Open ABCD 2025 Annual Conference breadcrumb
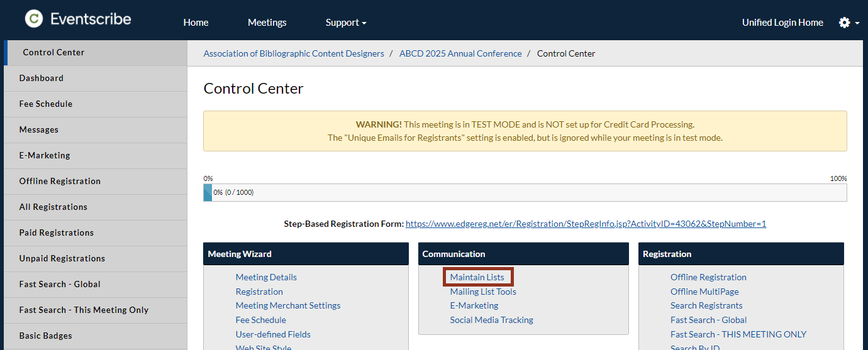868x350 pixels. click(x=460, y=53)
